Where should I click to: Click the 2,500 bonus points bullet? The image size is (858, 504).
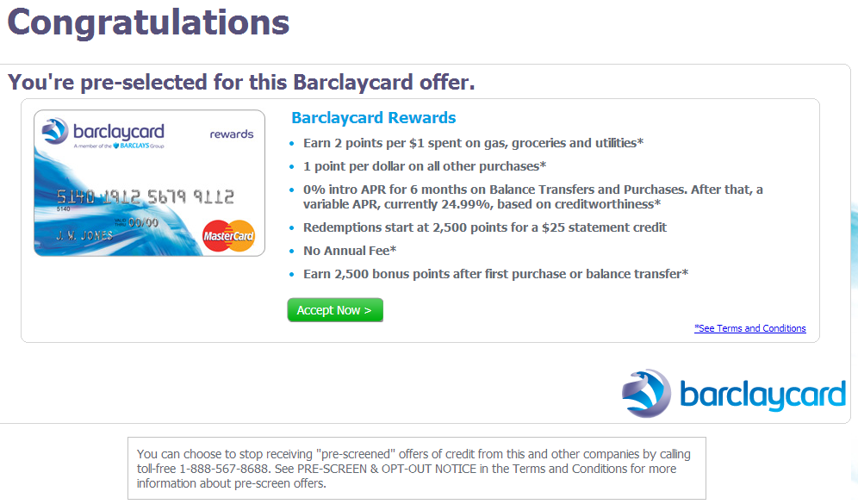coord(495,274)
